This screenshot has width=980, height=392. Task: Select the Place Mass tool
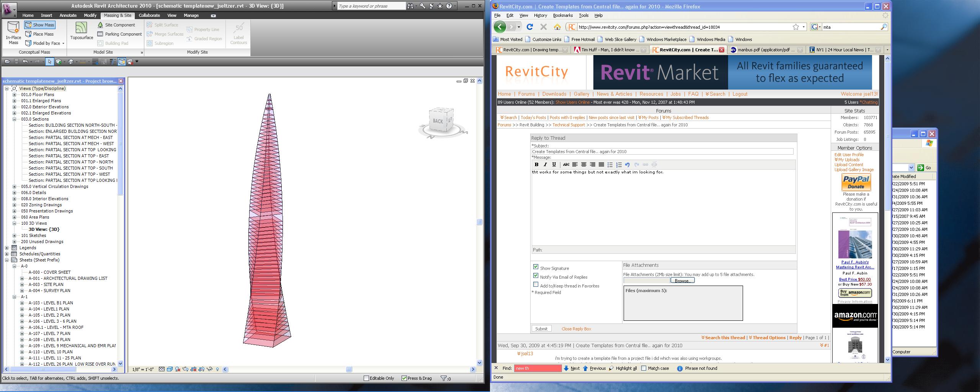point(39,34)
